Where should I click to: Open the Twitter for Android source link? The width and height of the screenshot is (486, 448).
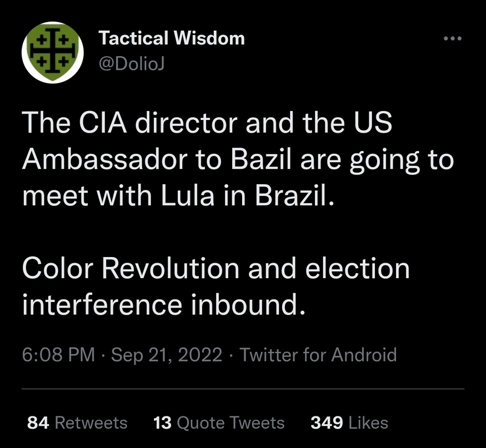pyautogui.click(x=318, y=354)
